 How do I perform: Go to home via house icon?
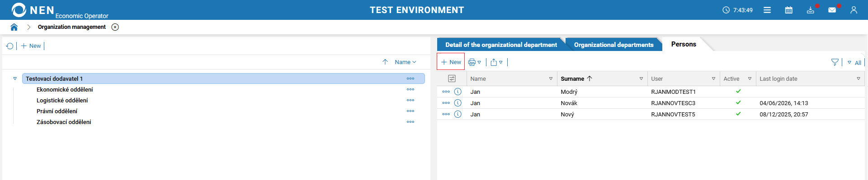(x=14, y=27)
